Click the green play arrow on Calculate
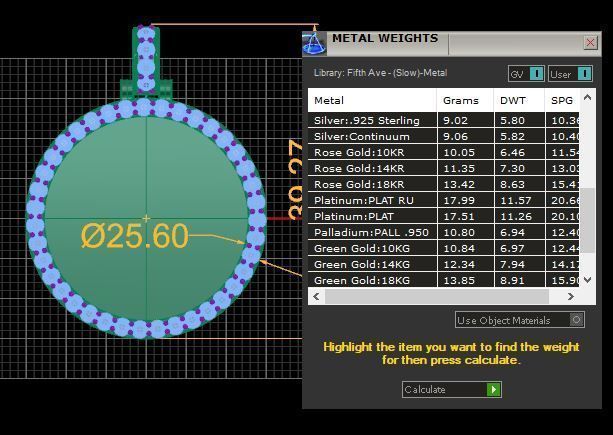613x435 pixels. (493, 390)
